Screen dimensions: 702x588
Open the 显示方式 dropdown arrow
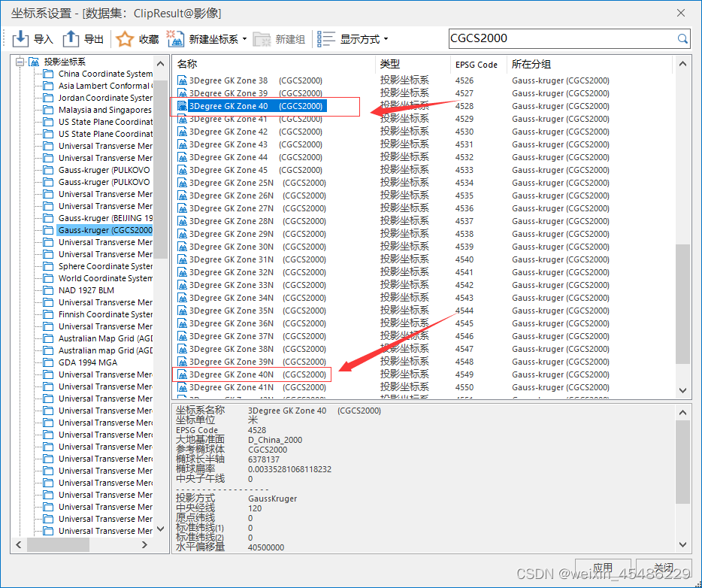pos(386,39)
